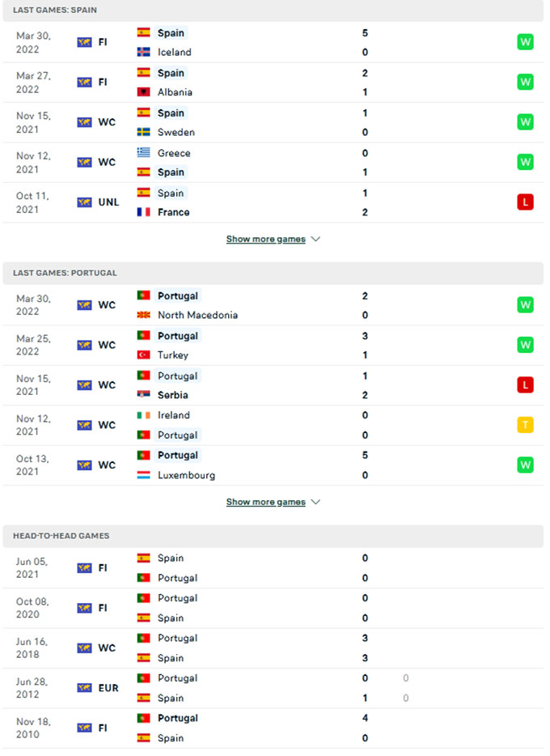Click the Luxembourg flag icon

(x=143, y=475)
